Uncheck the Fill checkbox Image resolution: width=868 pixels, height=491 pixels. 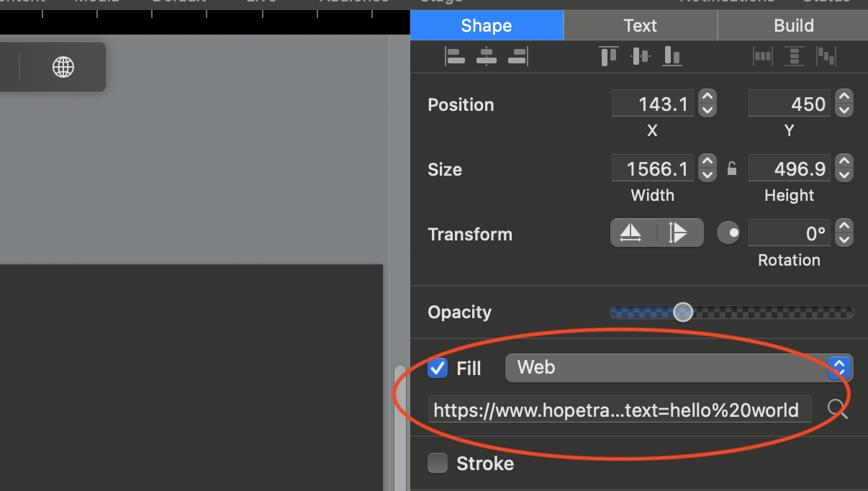(438, 368)
